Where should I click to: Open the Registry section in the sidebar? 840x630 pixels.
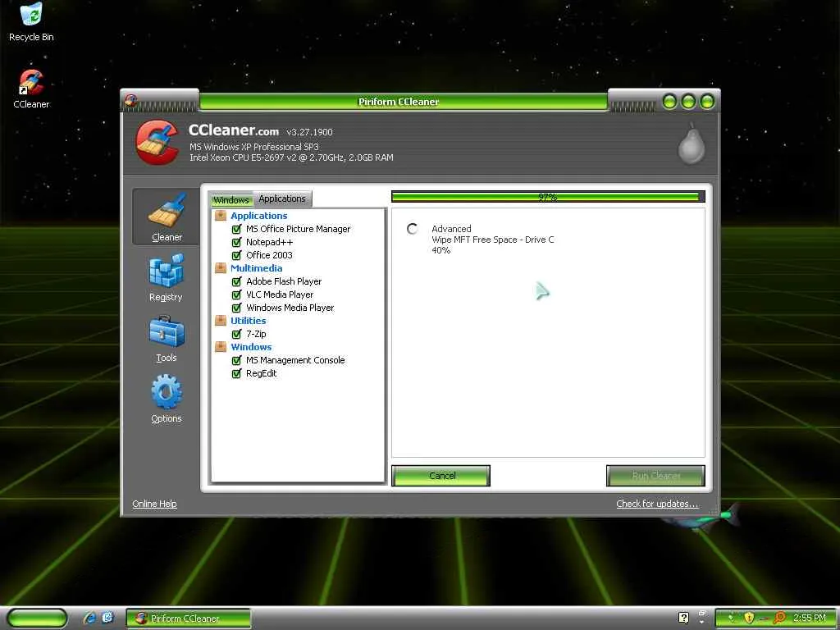coord(166,278)
